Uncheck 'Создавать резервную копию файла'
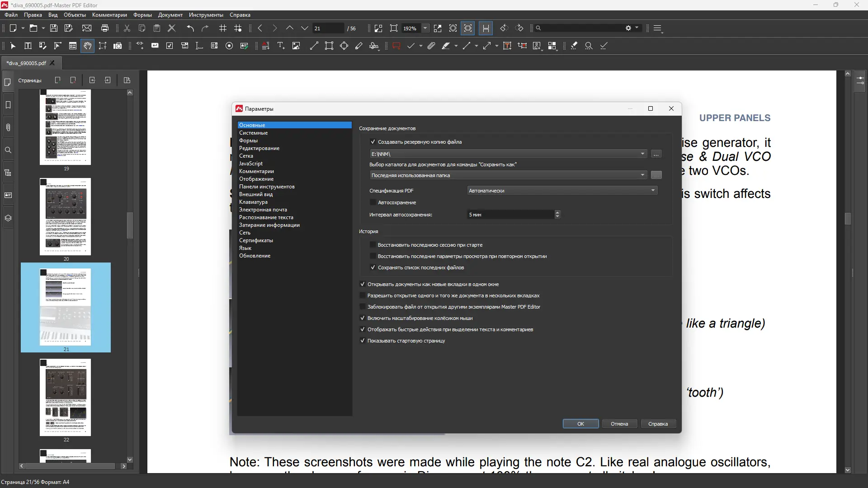 click(x=373, y=141)
